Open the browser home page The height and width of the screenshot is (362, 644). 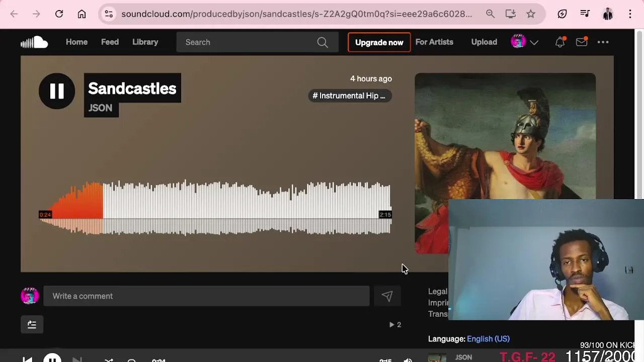(x=82, y=14)
